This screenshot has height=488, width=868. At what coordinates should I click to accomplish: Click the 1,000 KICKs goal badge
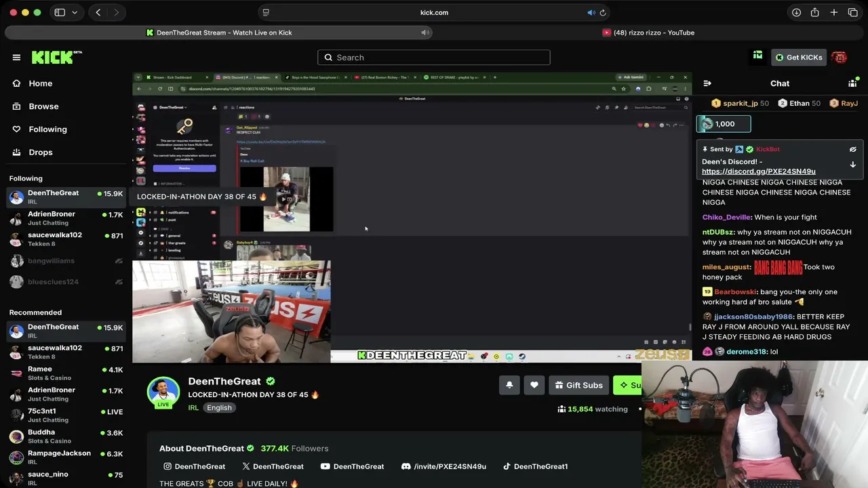point(724,124)
